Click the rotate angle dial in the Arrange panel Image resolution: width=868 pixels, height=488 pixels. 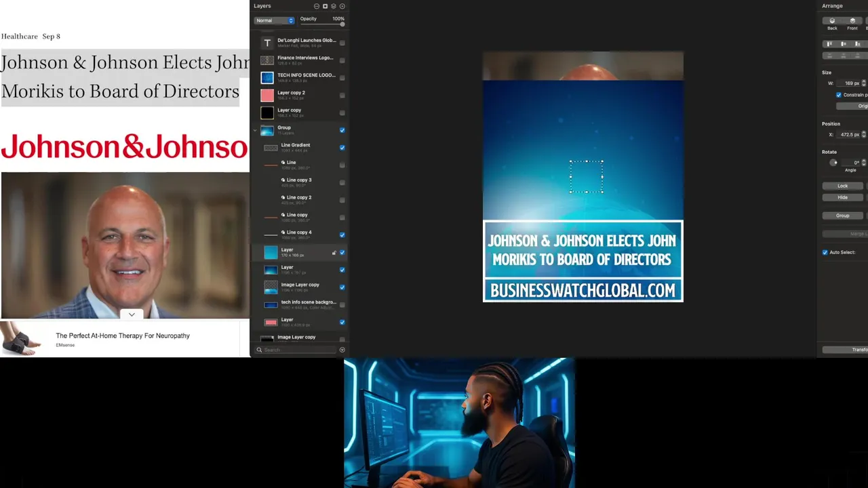point(833,163)
